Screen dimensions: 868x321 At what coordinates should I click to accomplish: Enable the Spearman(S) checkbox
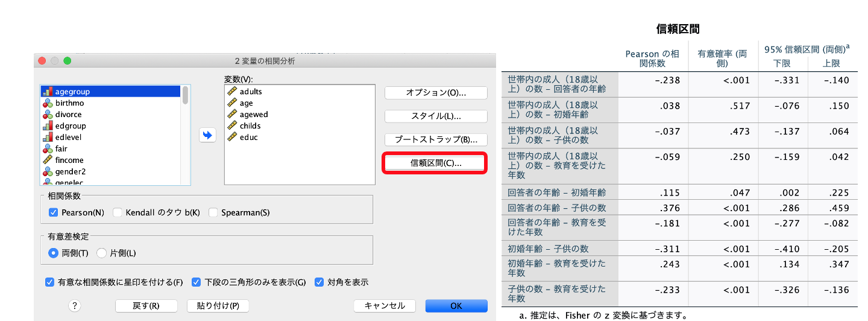pyautogui.click(x=213, y=212)
